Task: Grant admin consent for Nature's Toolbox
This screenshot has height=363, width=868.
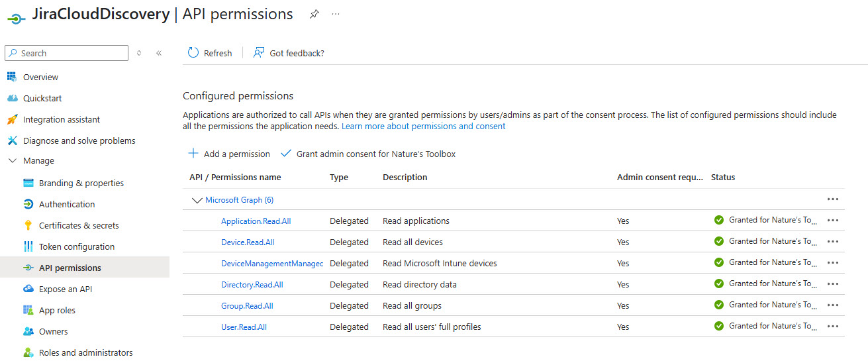Action: pos(368,154)
